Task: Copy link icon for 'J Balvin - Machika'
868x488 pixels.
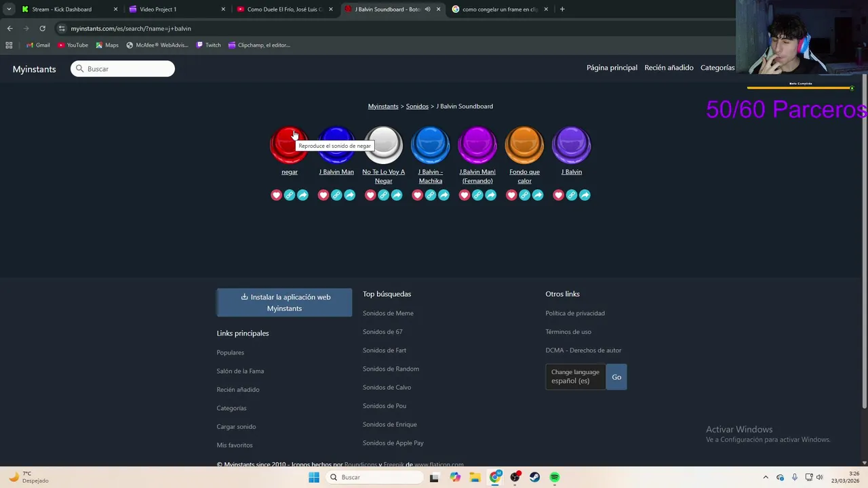Action: [431, 195]
